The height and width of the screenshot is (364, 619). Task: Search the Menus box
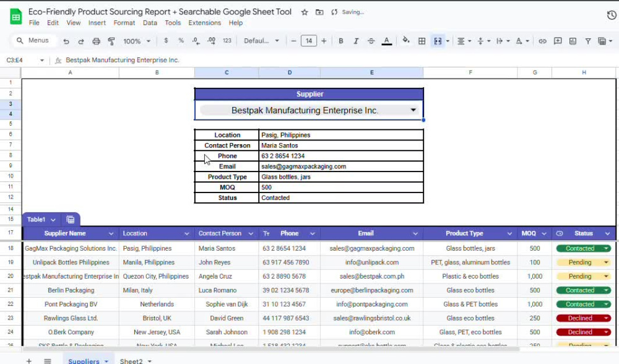(33, 41)
